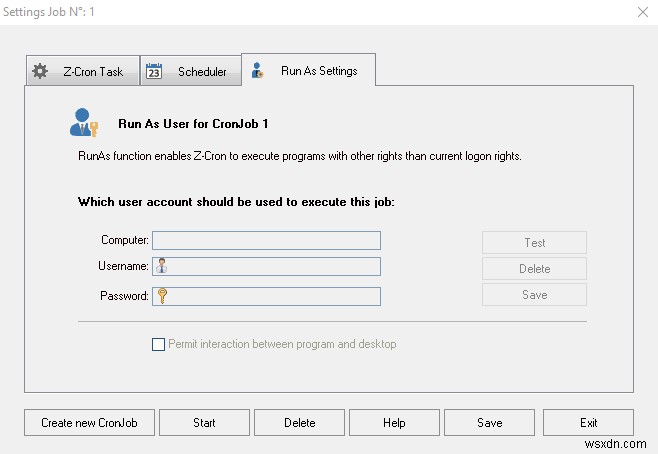Click the key icon in Password field
Screen dimensions: 658x454
click(161, 296)
